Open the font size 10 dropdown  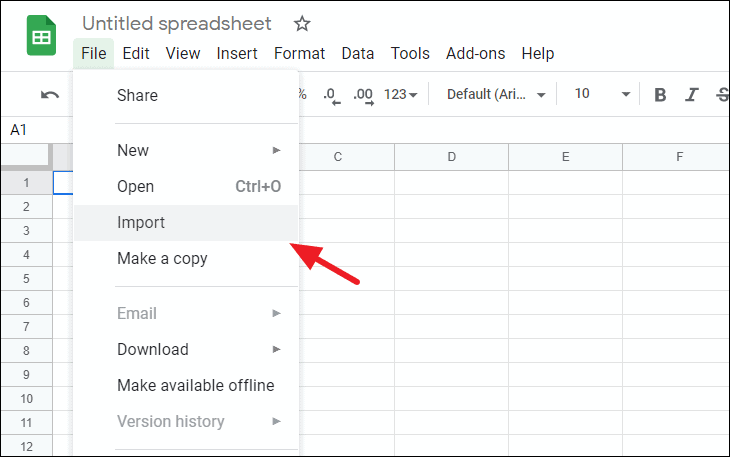point(602,95)
